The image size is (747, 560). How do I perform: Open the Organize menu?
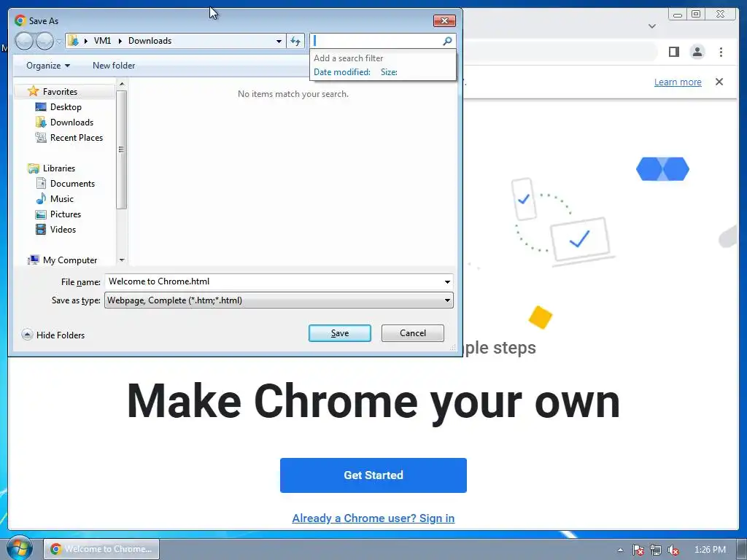[x=48, y=65]
